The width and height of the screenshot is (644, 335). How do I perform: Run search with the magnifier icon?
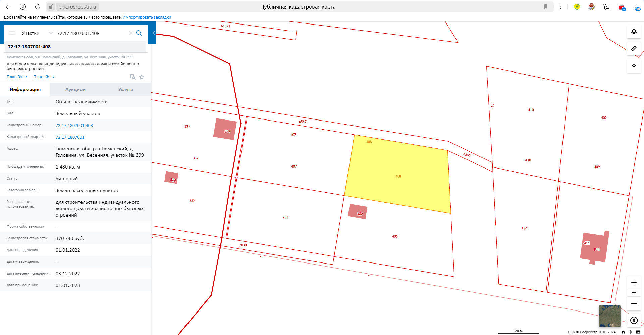139,33
